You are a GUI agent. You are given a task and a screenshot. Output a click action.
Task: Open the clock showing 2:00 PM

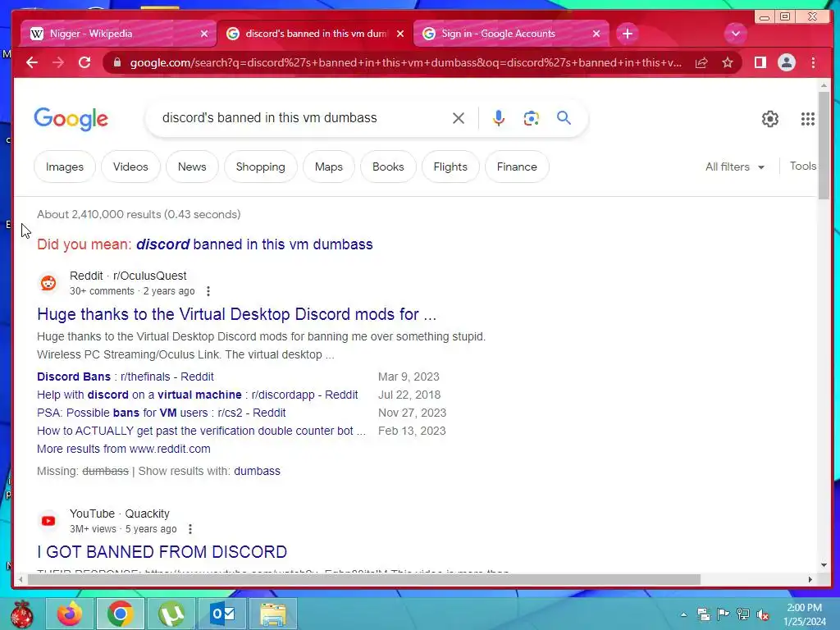coord(804,614)
